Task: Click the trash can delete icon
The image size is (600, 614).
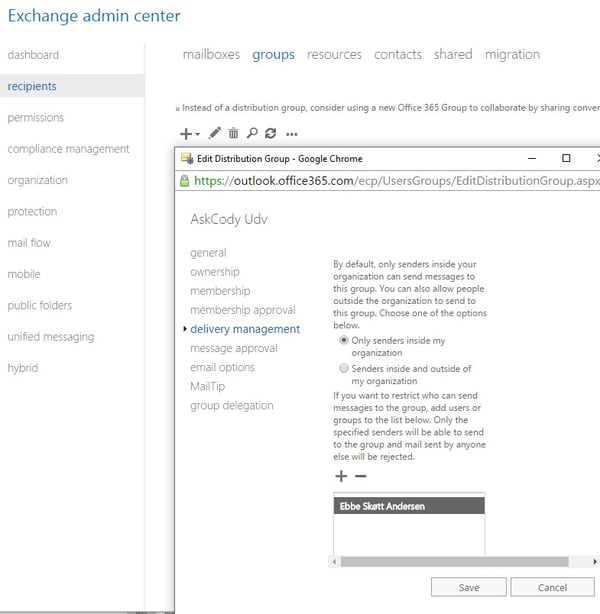Action: point(234,133)
